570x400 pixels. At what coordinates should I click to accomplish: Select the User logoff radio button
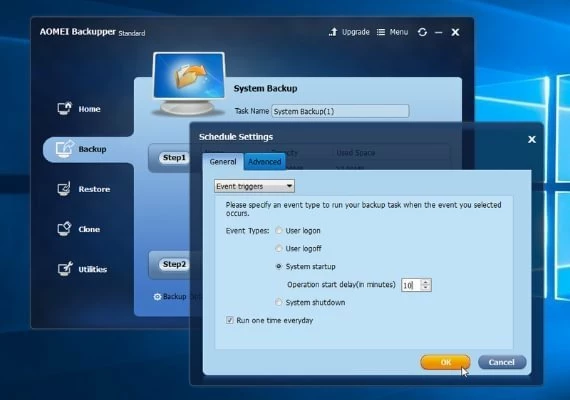(278, 248)
